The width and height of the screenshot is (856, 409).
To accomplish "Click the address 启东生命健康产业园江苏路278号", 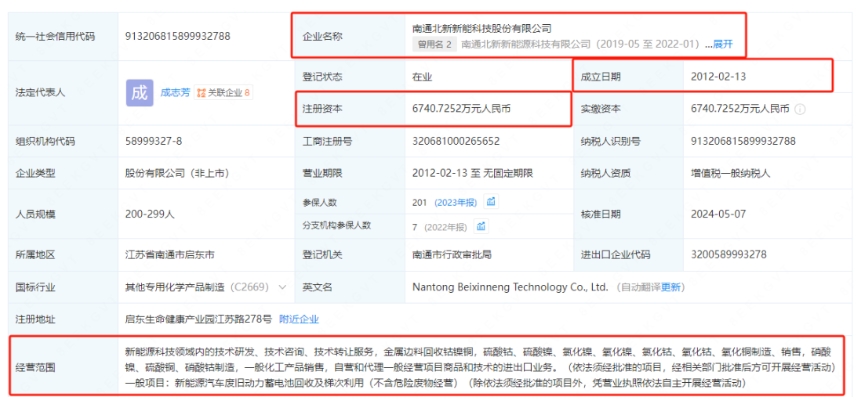I will (198, 319).
